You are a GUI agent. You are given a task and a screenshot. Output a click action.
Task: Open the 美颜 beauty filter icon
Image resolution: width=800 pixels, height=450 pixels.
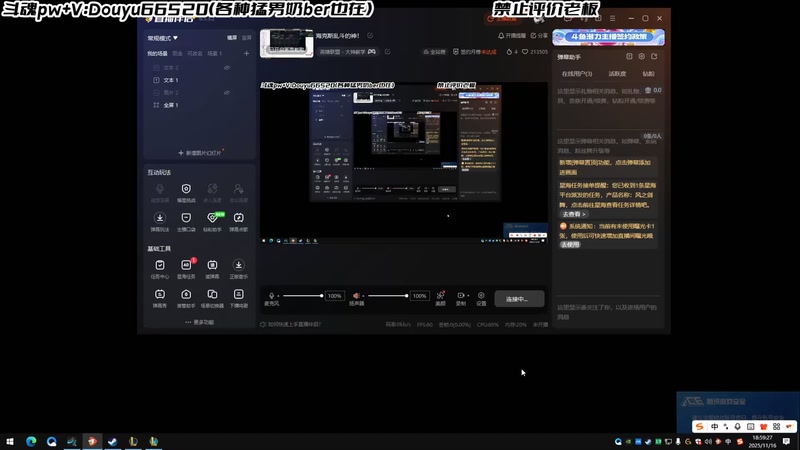point(440,295)
